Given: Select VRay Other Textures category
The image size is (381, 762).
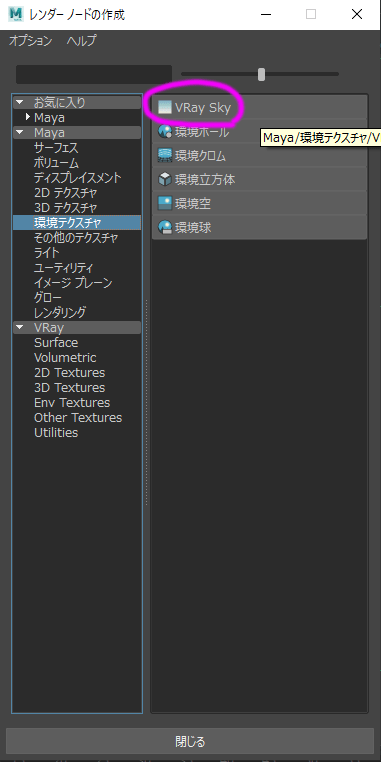Looking at the screenshot, I should click(x=78, y=418).
